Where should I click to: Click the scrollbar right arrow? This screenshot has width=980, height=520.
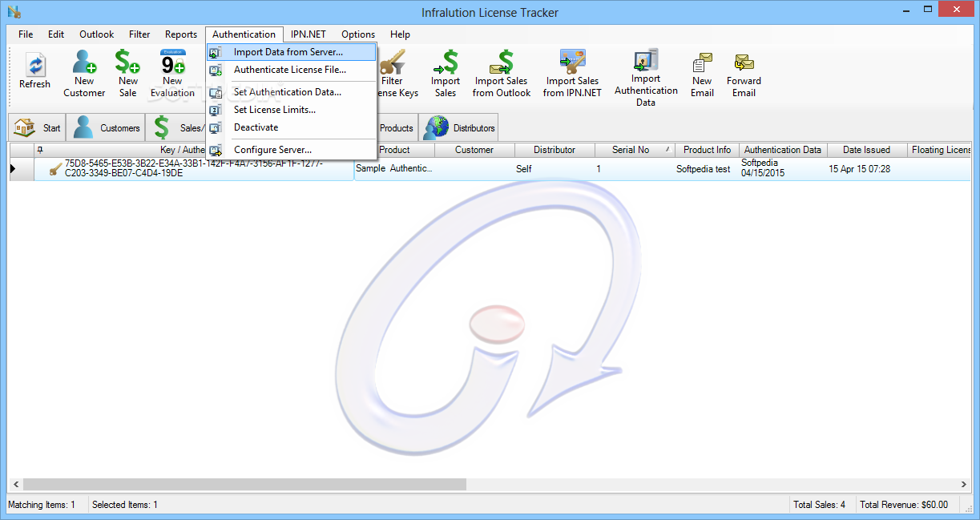pos(963,485)
